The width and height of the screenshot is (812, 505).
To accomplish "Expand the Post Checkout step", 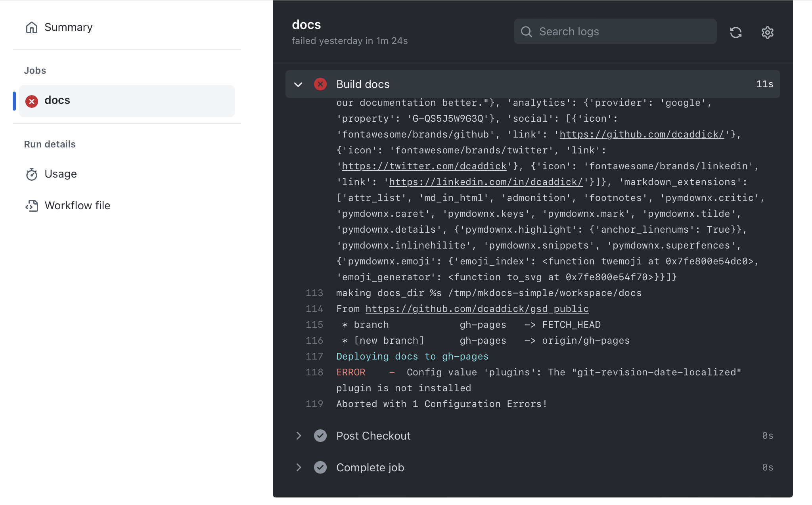I will pyautogui.click(x=299, y=436).
